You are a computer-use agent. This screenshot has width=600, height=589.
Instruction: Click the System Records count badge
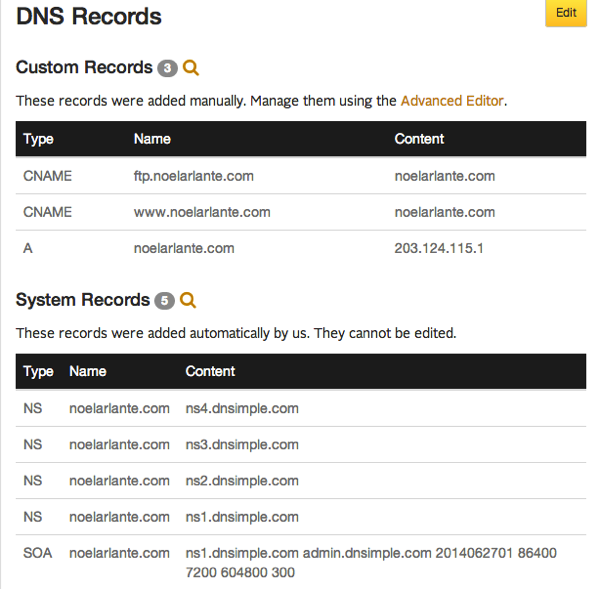pos(165,301)
